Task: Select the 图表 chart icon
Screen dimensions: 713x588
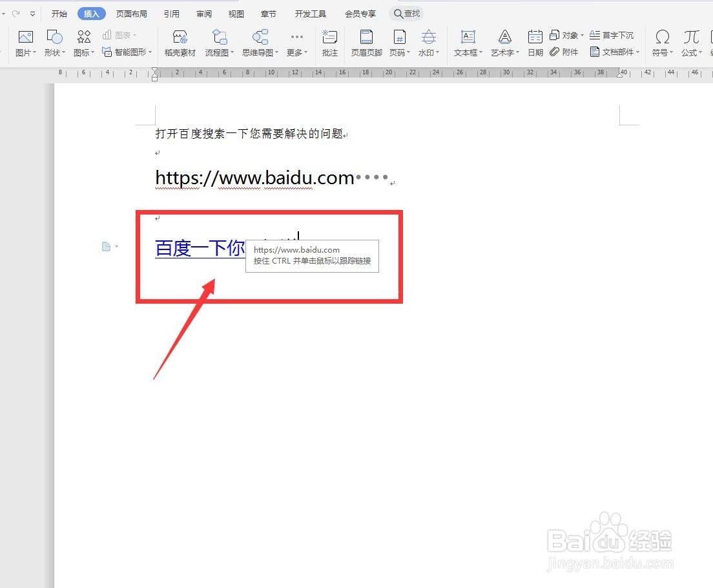Action: (119, 35)
